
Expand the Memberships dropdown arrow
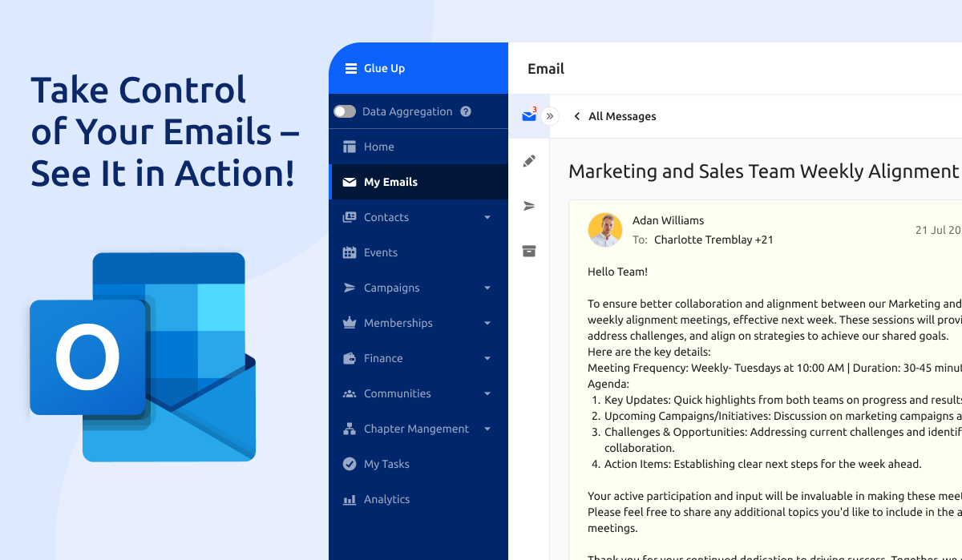pyautogui.click(x=487, y=323)
